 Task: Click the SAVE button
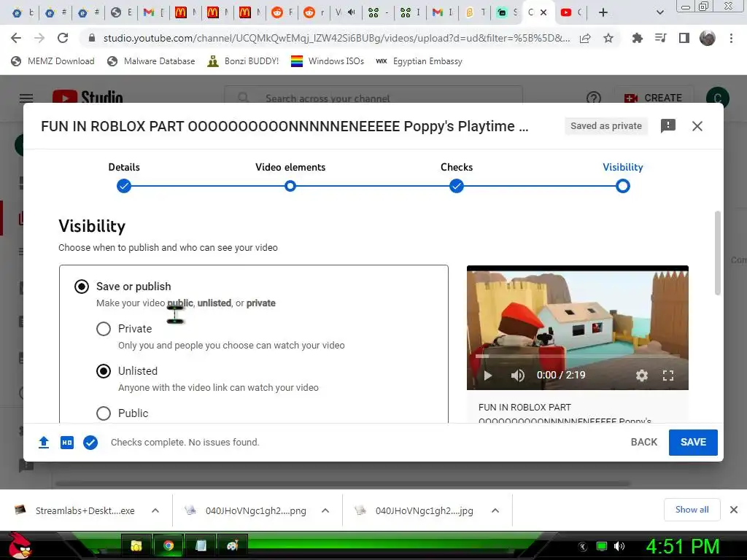[693, 443]
